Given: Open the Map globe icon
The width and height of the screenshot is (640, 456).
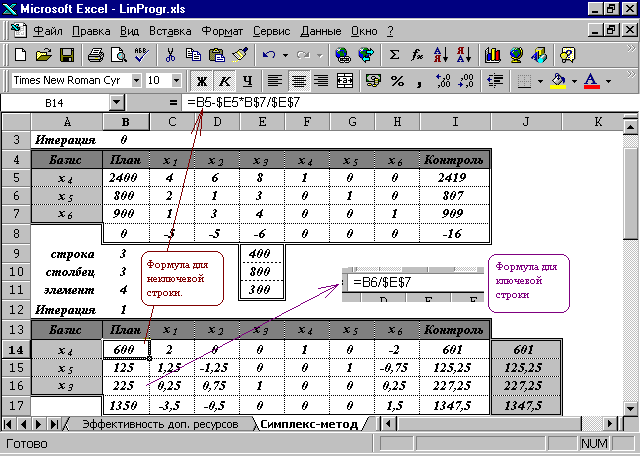Looking at the screenshot, I should click(516, 55).
